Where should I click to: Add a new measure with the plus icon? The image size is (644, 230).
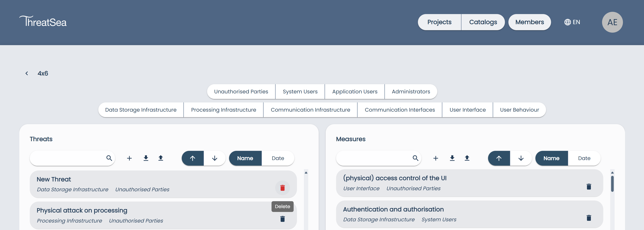point(436,158)
